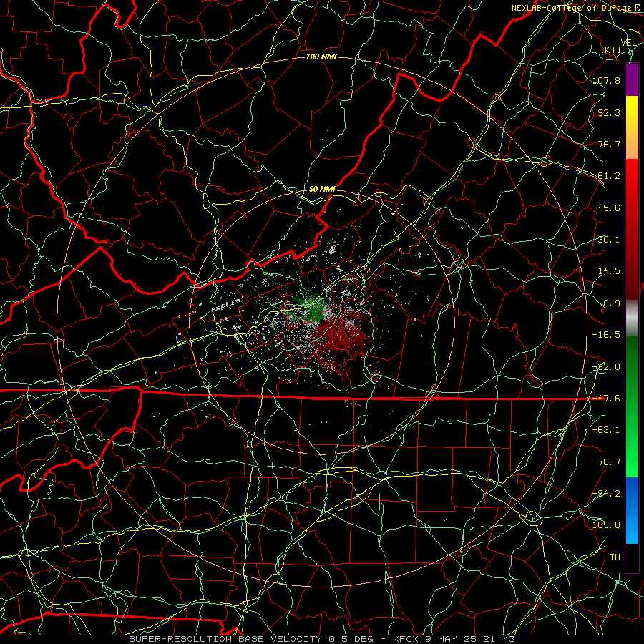The image size is (644, 644).
Task: Click the -78.7 legend value
Action: coord(606,462)
